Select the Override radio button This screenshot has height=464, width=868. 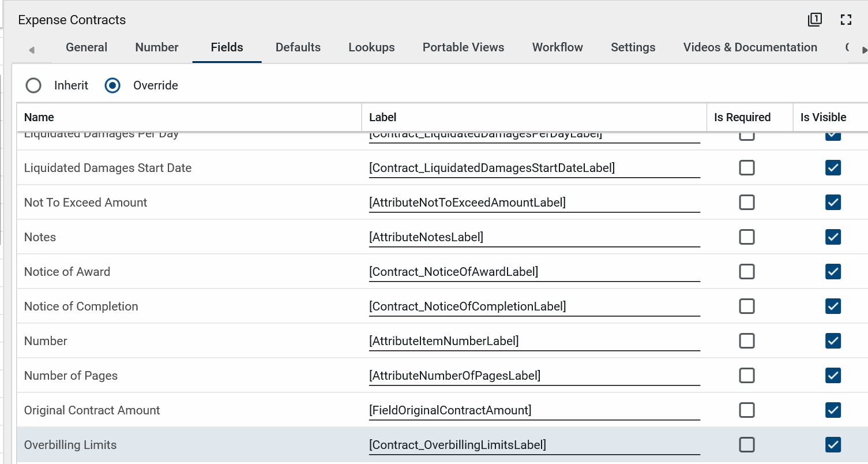click(x=112, y=85)
